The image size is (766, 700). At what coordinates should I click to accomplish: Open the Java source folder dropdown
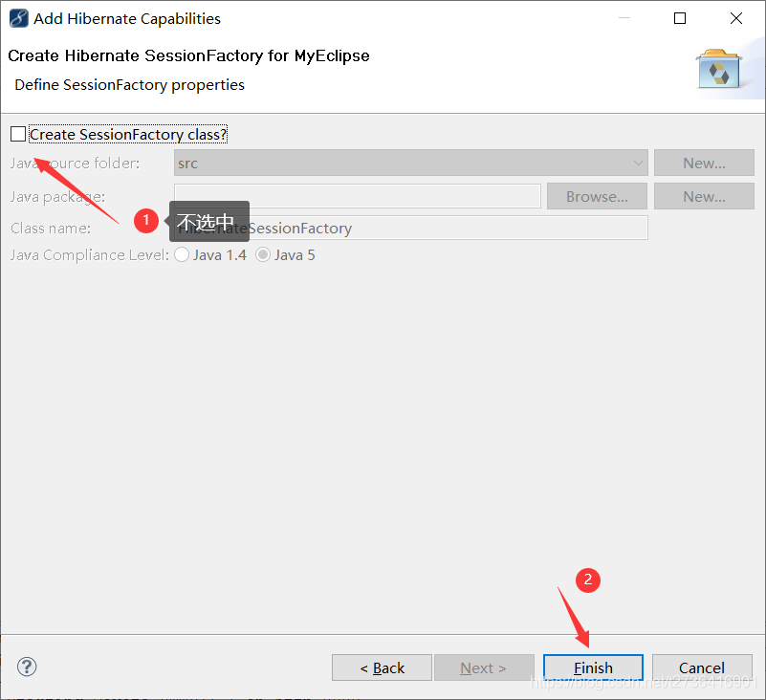[411, 163]
